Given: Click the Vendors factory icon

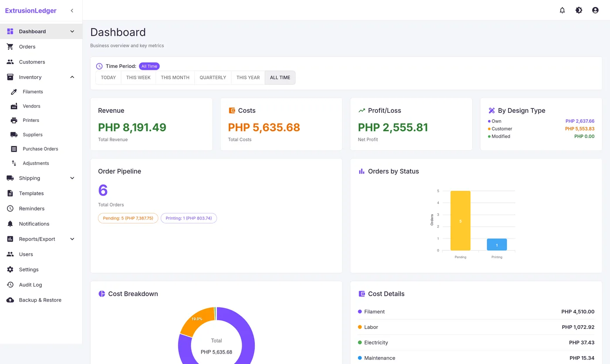Looking at the screenshot, I should tap(14, 106).
